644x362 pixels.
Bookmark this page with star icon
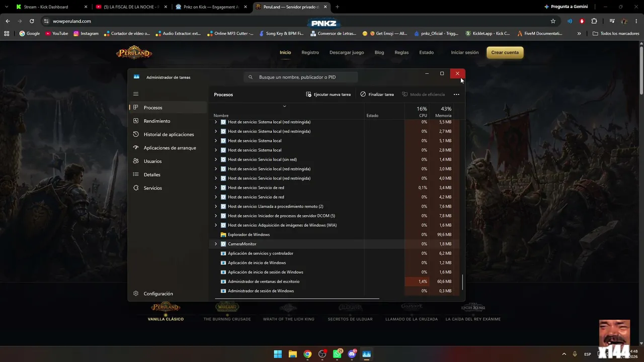pos(553,21)
